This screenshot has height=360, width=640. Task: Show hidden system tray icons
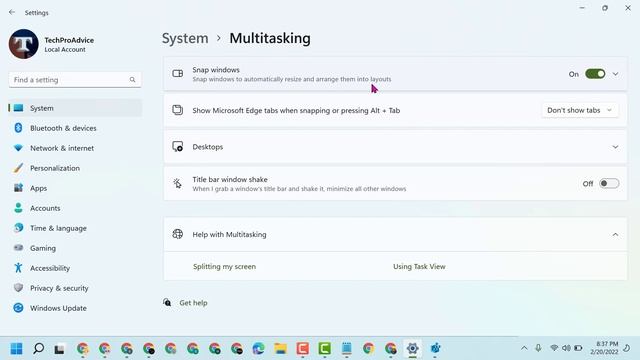pos(524,348)
